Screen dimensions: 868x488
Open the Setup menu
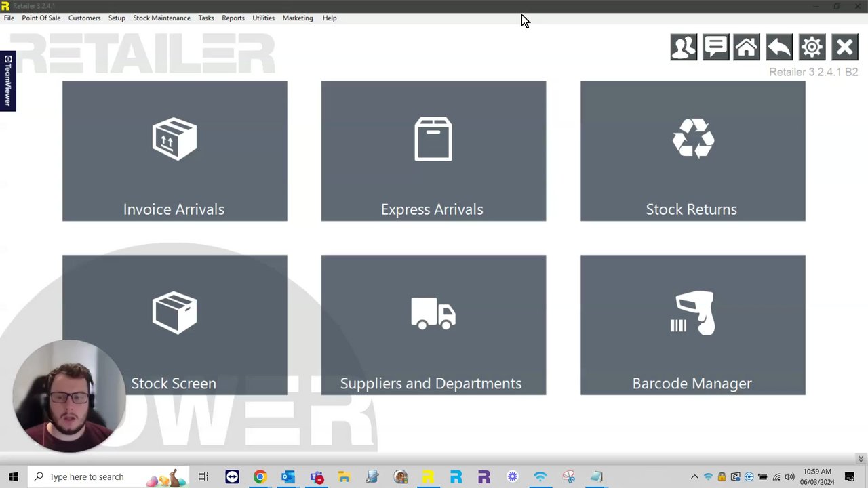[117, 18]
